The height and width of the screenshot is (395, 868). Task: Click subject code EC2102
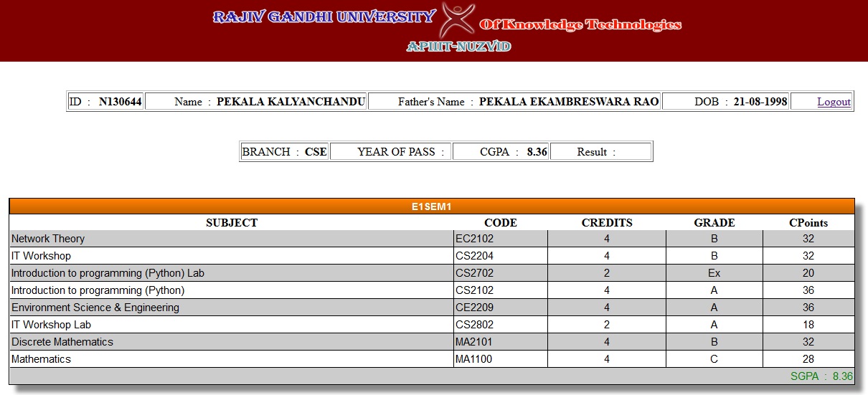[474, 239]
